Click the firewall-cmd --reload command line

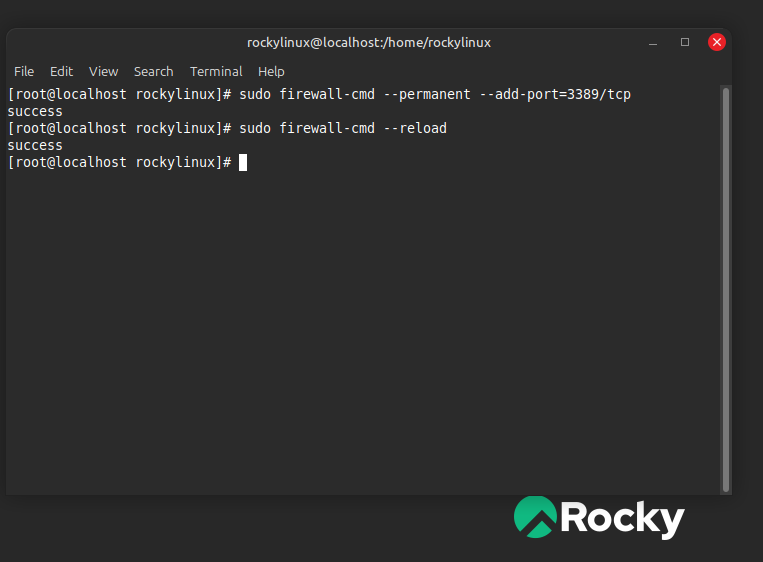[x=342, y=128]
